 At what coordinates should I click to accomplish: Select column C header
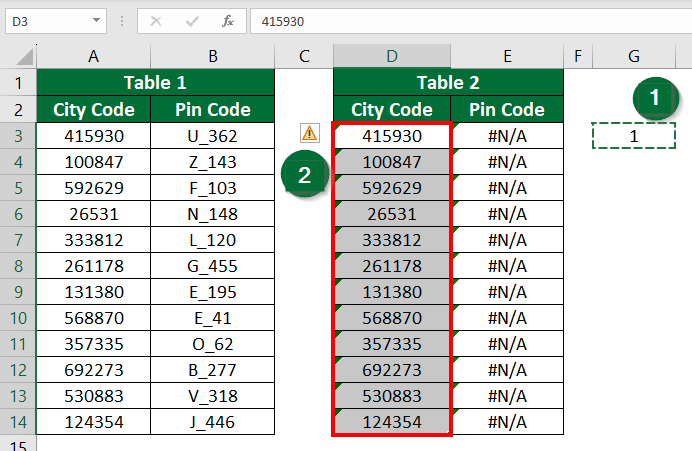(304, 56)
